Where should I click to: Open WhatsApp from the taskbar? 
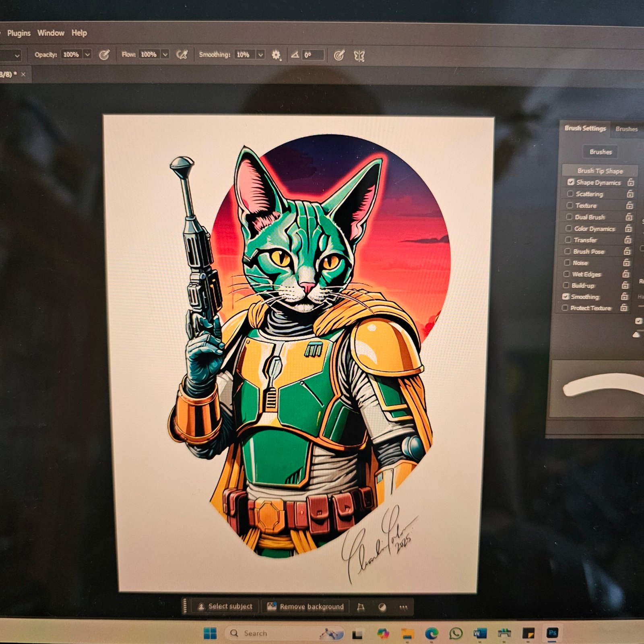[456, 634]
